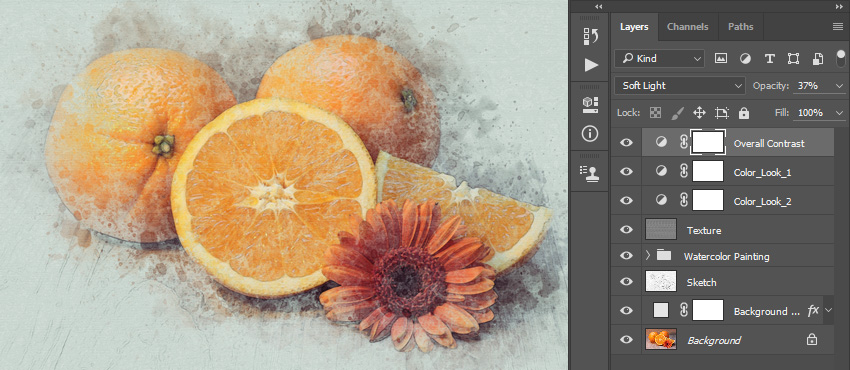This screenshot has height=370, width=850.
Task: Open the 3D panel icon
Action: [591, 105]
